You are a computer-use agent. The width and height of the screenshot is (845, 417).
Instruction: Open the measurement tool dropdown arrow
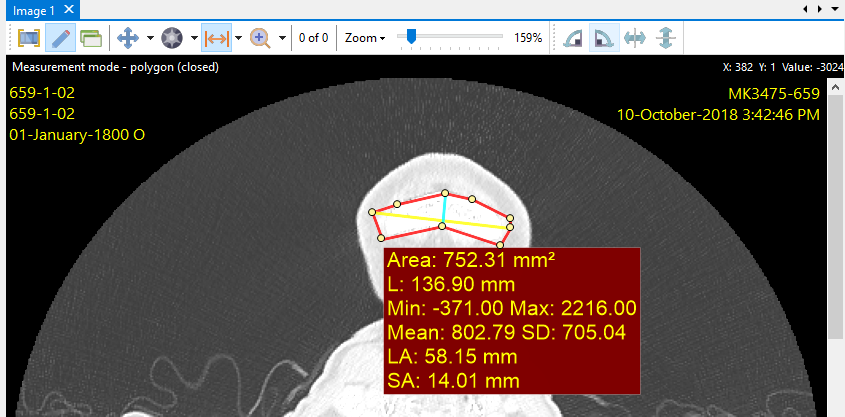[x=238, y=38]
